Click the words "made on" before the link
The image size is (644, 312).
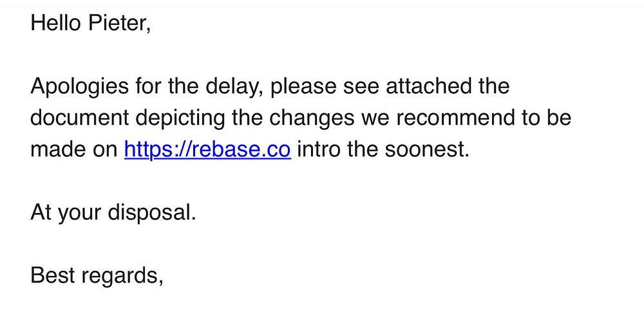point(74,149)
